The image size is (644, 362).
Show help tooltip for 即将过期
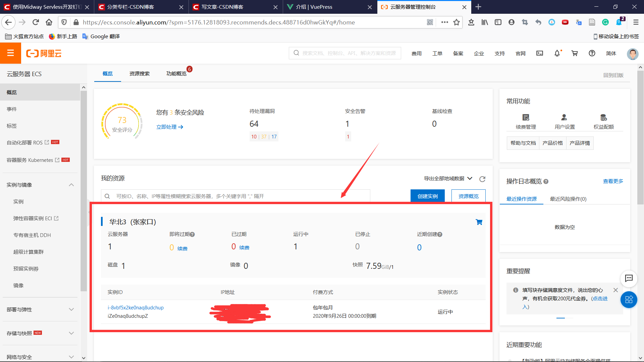pos(192,234)
